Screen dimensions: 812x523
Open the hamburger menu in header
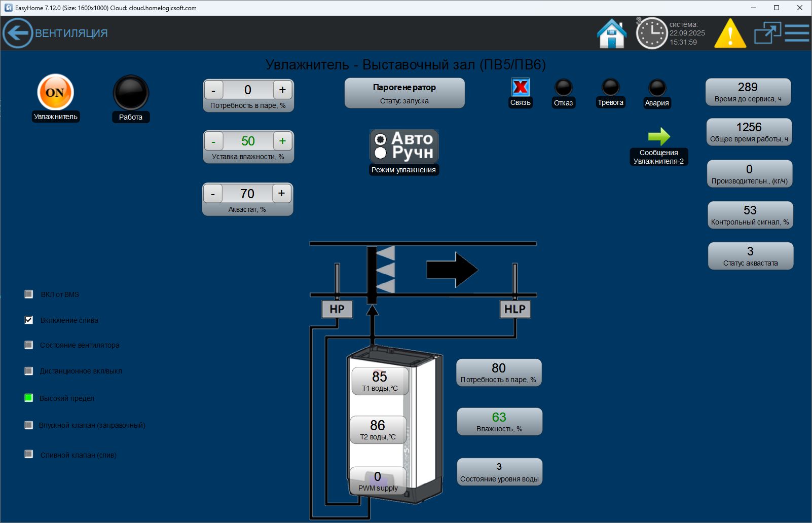[797, 33]
